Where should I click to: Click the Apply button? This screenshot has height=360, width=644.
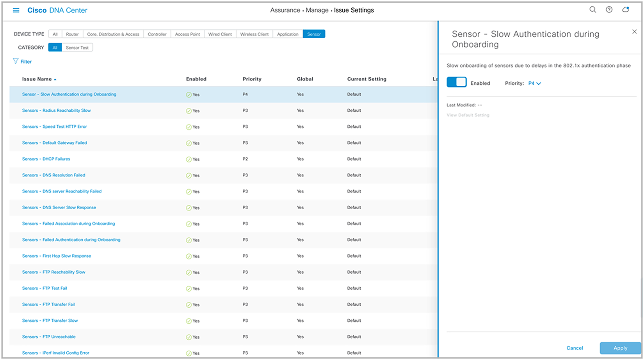click(620, 348)
